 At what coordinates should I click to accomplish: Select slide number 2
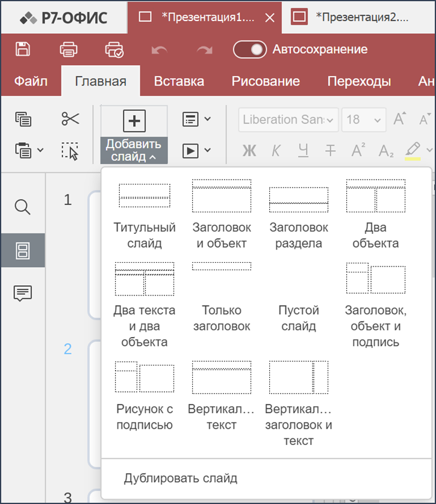[67, 348]
